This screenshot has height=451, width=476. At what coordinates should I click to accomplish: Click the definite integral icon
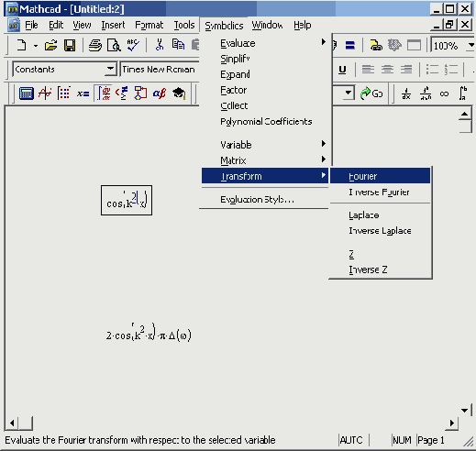pyautogui.click(x=463, y=93)
